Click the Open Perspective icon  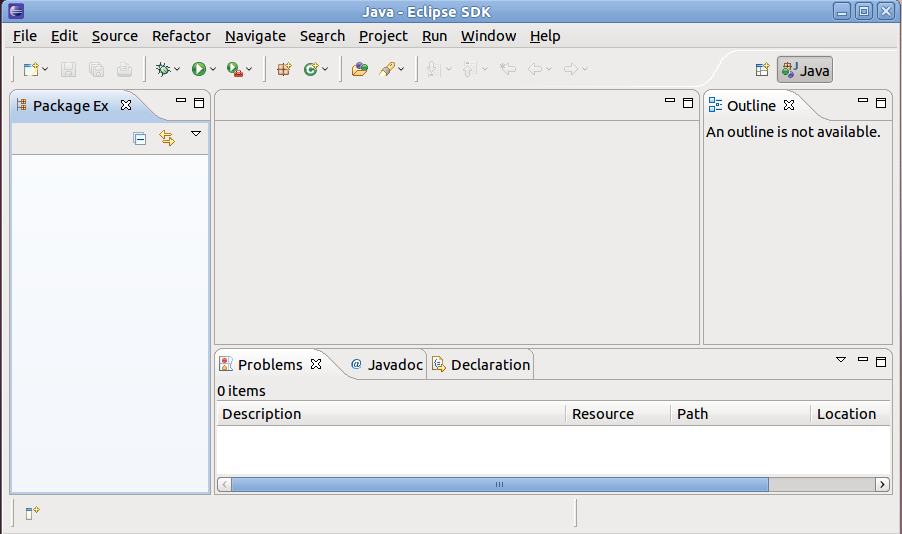pyautogui.click(x=762, y=70)
